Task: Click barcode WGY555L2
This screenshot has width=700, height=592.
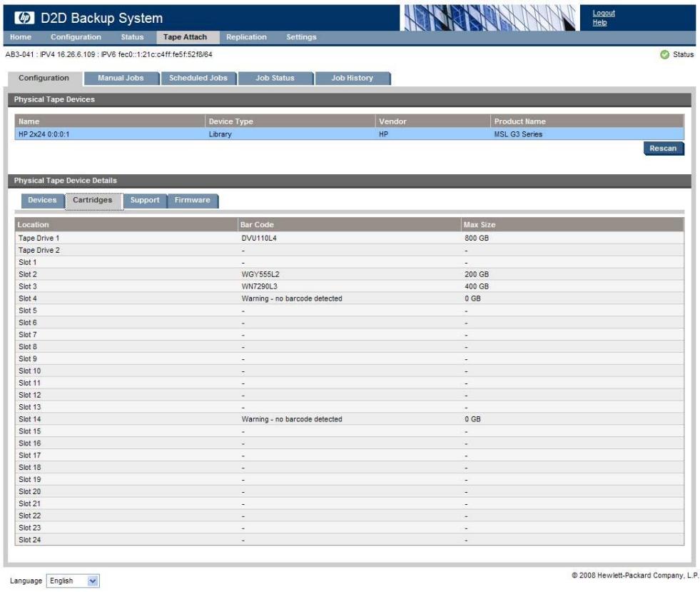Action: click(x=260, y=274)
